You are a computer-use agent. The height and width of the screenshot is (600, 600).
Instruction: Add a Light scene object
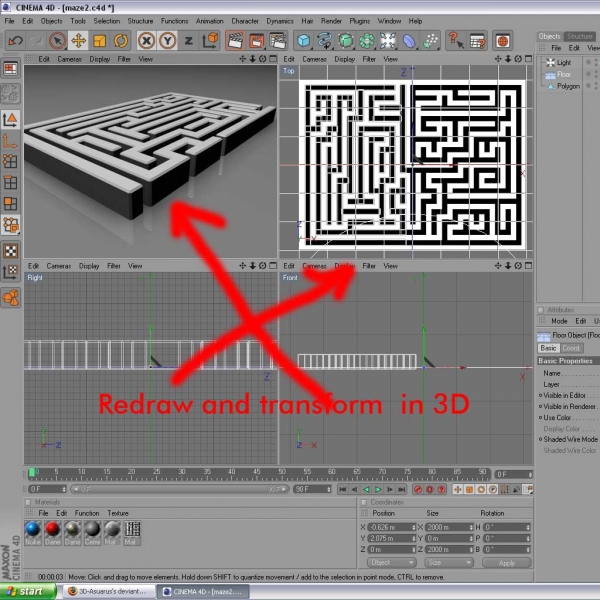point(388,41)
